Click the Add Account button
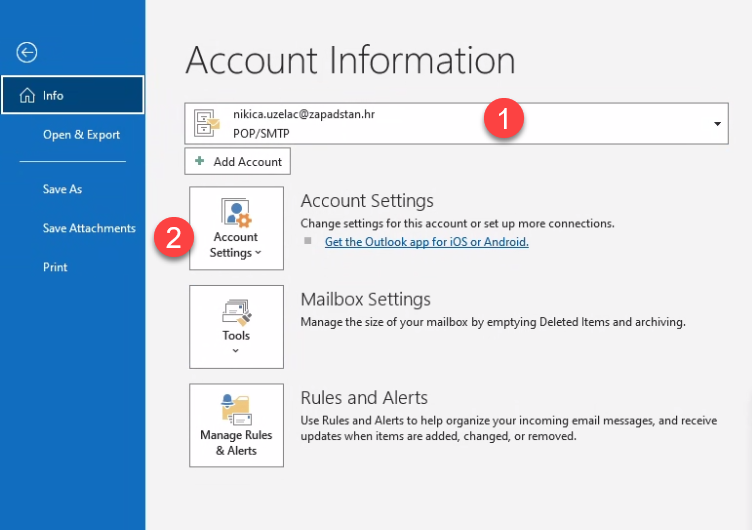Viewport: 752px width, 530px height. (x=237, y=161)
